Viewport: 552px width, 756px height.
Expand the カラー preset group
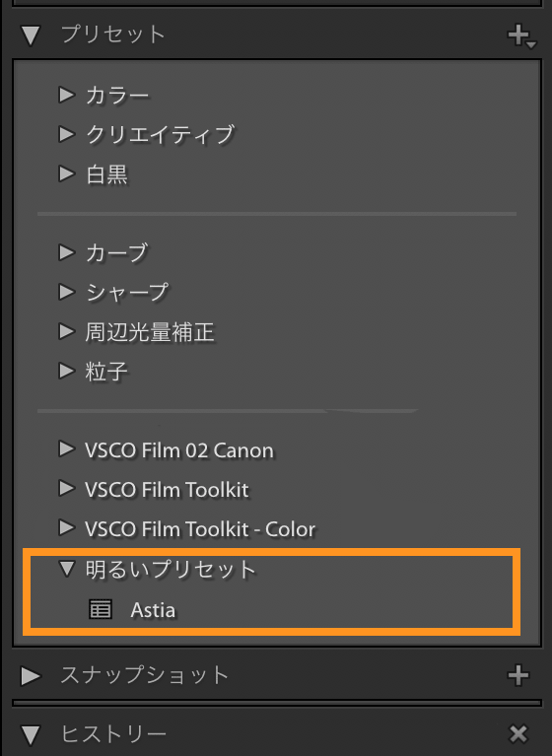[x=66, y=95]
